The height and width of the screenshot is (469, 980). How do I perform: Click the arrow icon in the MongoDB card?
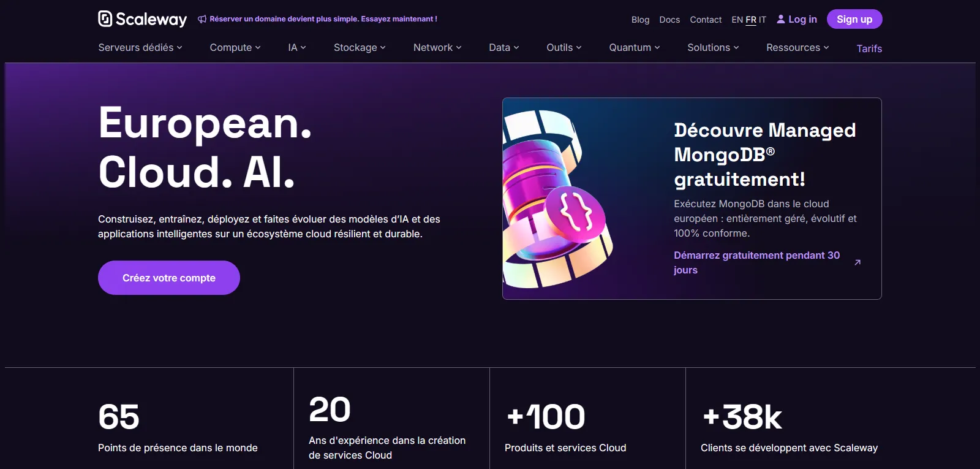coord(858,262)
